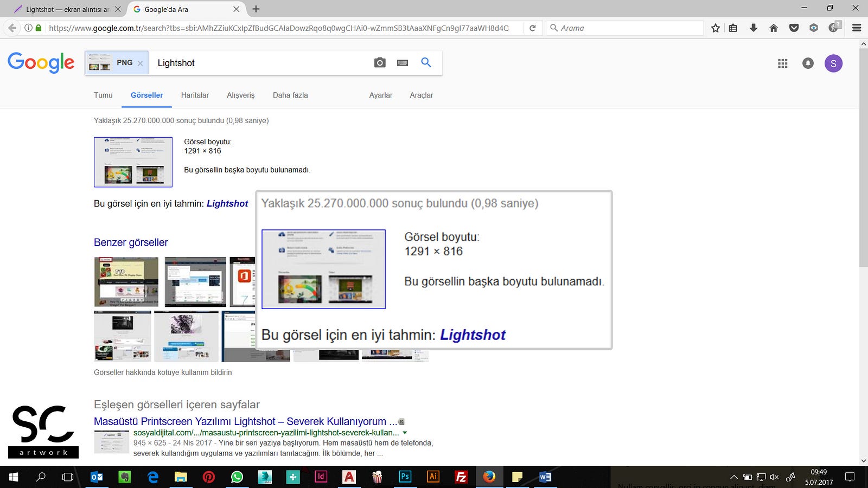This screenshot has height=488, width=868.
Task: Click the Pocket icon in toolbar
Action: pos(794,28)
